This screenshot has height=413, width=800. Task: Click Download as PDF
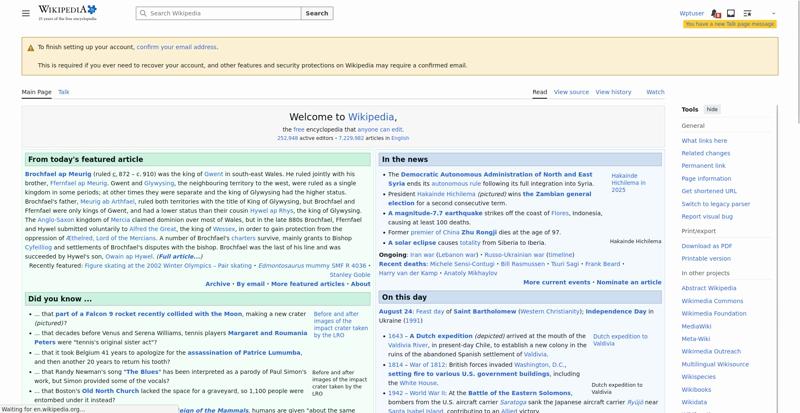[x=707, y=246]
